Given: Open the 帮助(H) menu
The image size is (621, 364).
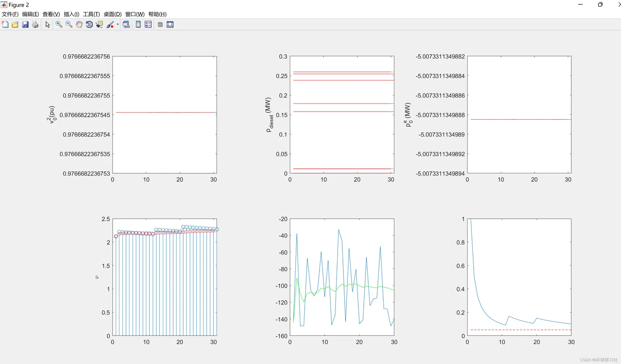Looking at the screenshot, I should 157,15.
